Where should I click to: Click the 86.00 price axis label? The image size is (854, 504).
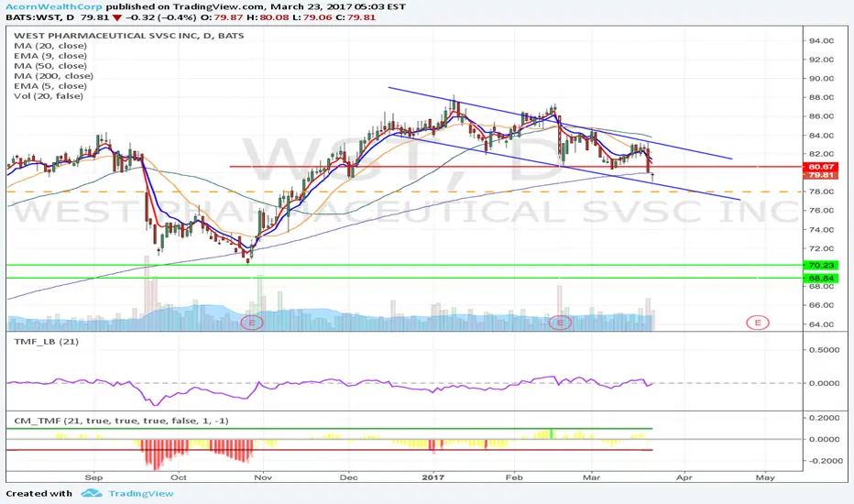coord(821,116)
